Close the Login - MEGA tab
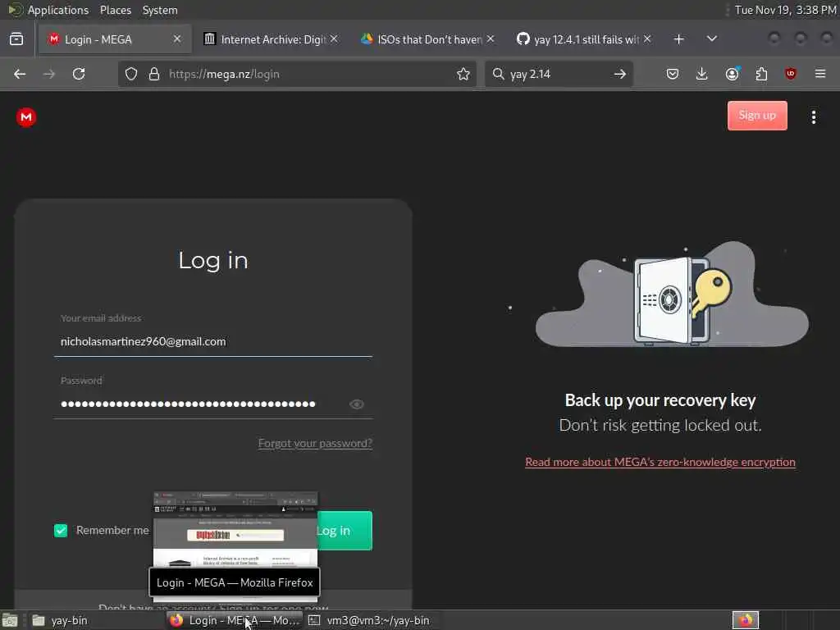 (177, 39)
